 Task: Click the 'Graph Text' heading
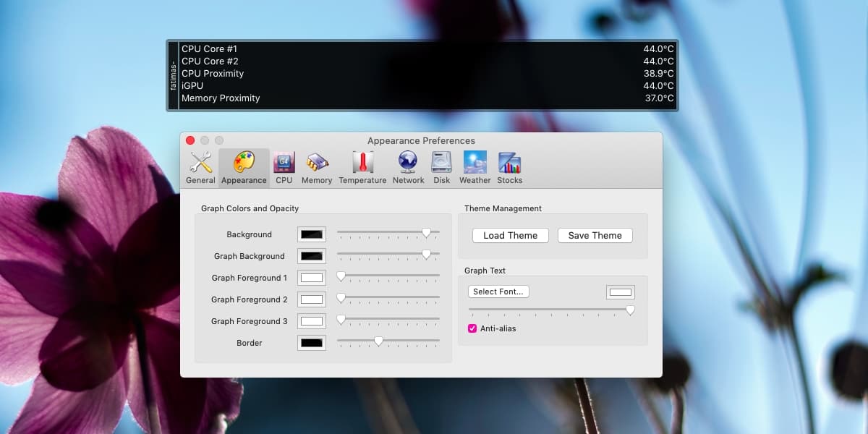pyautogui.click(x=485, y=271)
